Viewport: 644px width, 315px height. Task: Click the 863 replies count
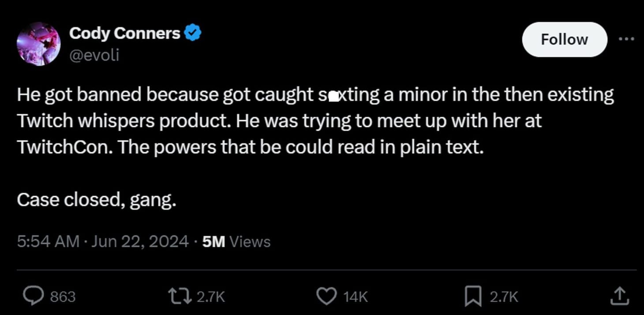pos(63,296)
